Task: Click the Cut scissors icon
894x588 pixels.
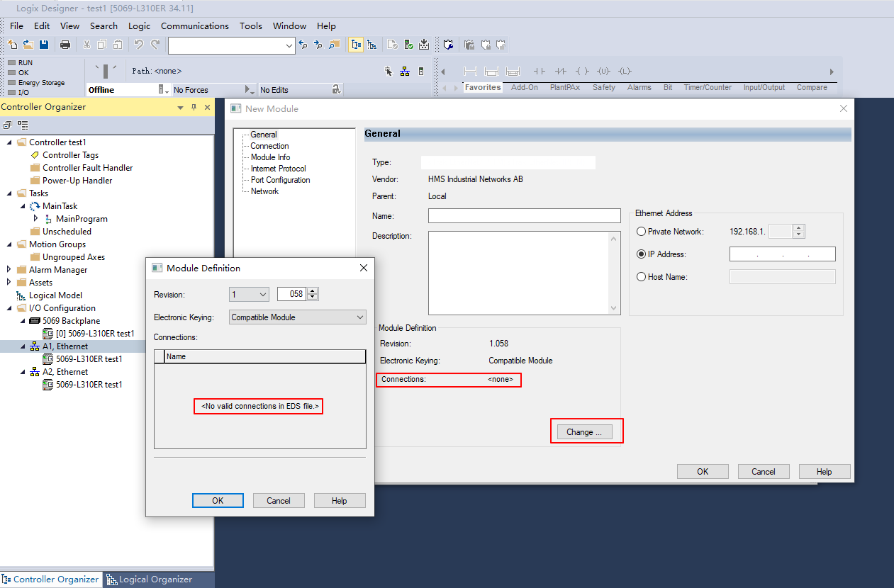Action: pos(86,45)
